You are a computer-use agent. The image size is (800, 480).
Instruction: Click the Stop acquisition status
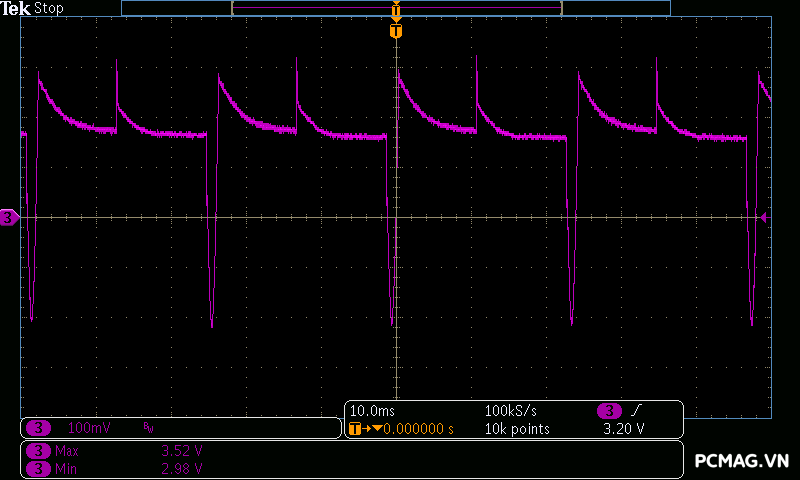click(x=48, y=8)
